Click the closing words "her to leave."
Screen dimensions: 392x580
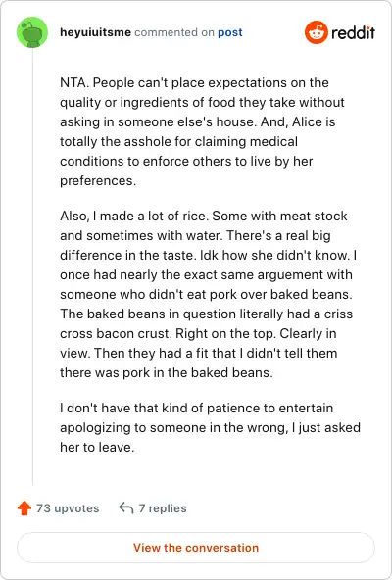click(x=97, y=447)
